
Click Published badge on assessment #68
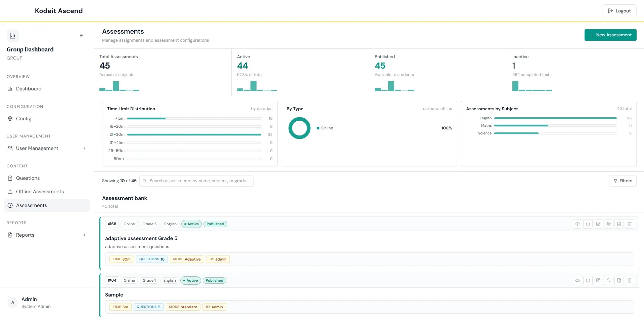(215, 224)
